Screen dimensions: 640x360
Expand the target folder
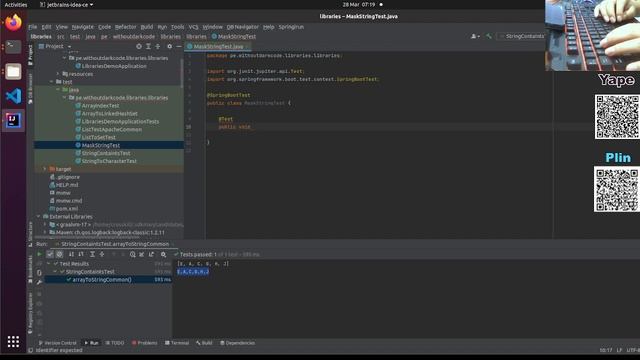[x=45, y=169]
